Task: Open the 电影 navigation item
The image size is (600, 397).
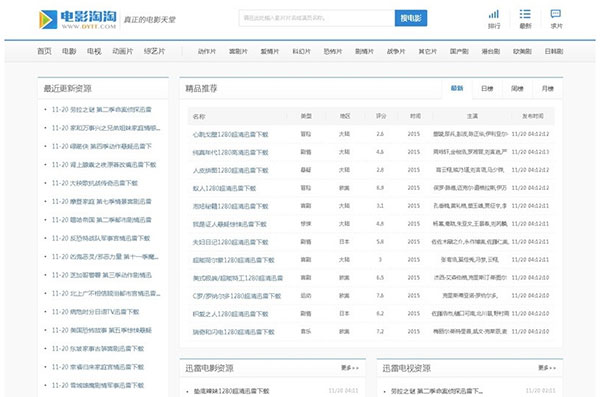Action: (69, 51)
